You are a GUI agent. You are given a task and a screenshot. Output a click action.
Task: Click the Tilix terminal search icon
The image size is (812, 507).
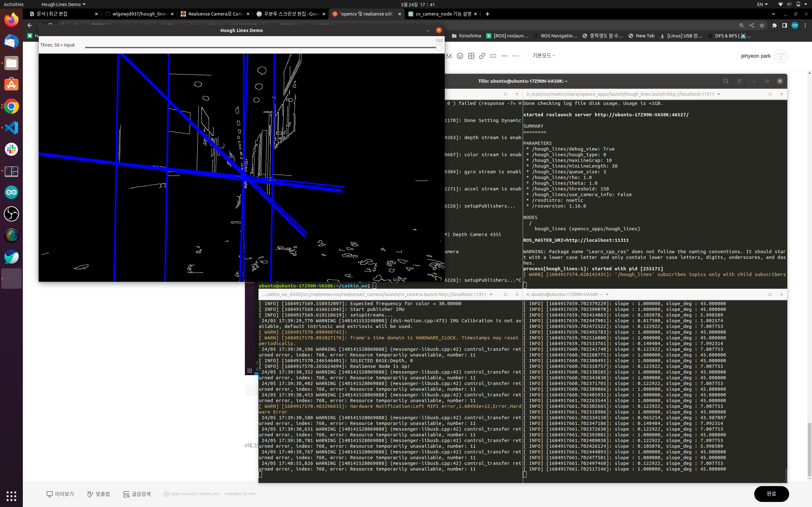pos(726,81)
